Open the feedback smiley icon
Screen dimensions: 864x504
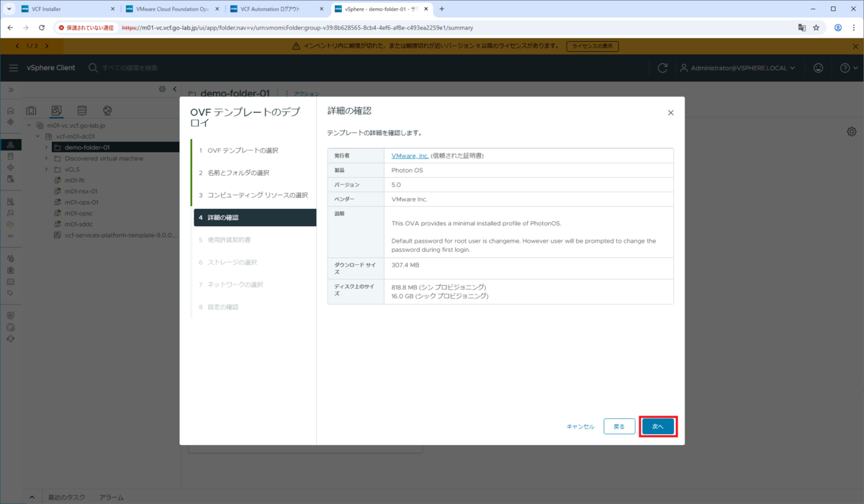click(818, 68)
